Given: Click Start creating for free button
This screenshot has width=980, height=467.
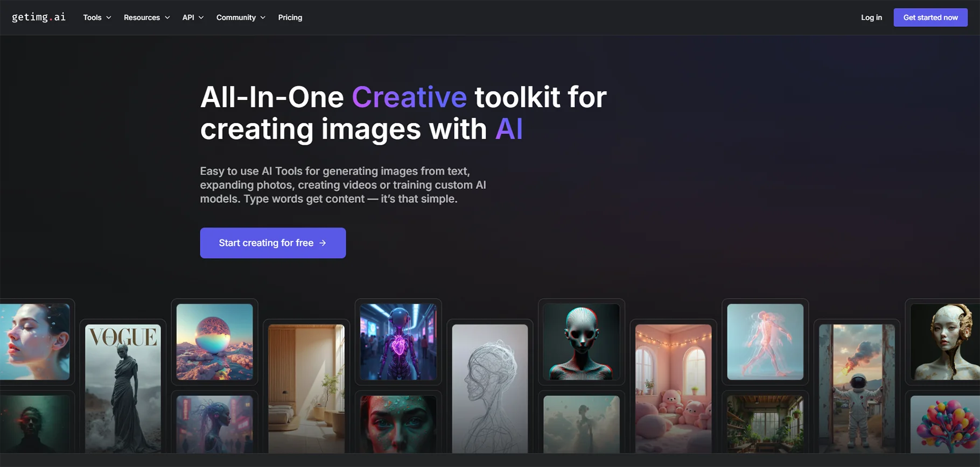Looking at the screenshot, I should pyautogui.click(x=273, y=243).
